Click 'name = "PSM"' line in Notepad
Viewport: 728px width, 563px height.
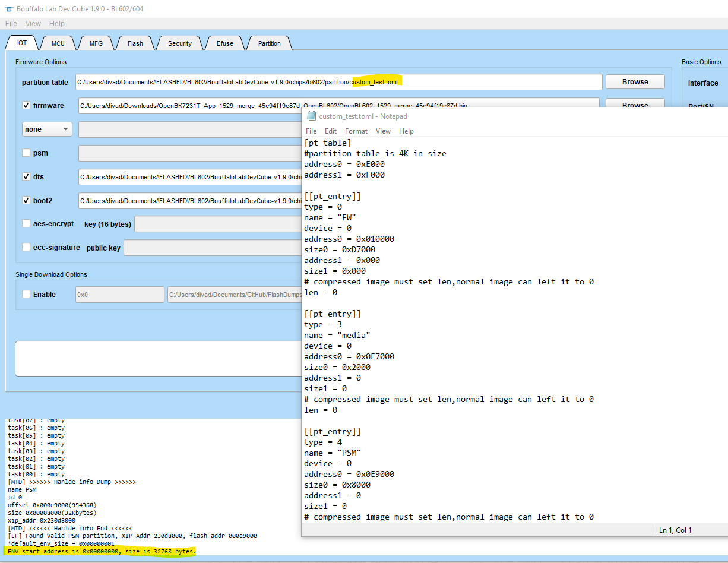coord(333,453)
